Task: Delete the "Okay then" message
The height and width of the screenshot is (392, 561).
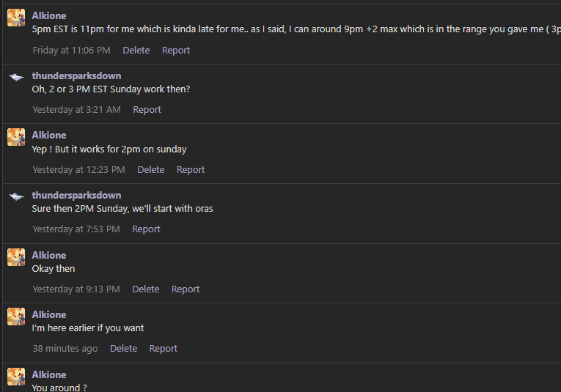Action: click(x=145, y=289)
